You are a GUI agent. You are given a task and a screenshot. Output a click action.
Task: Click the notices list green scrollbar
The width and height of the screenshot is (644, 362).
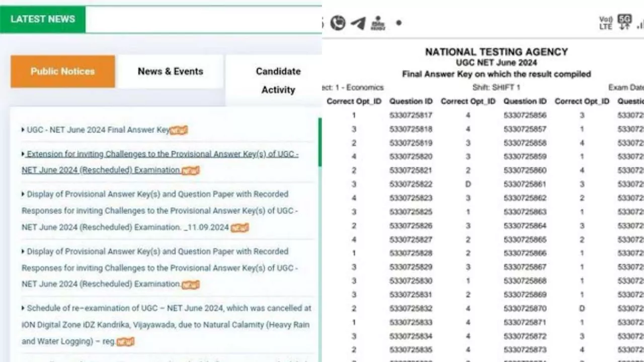(x=319, y=142)
